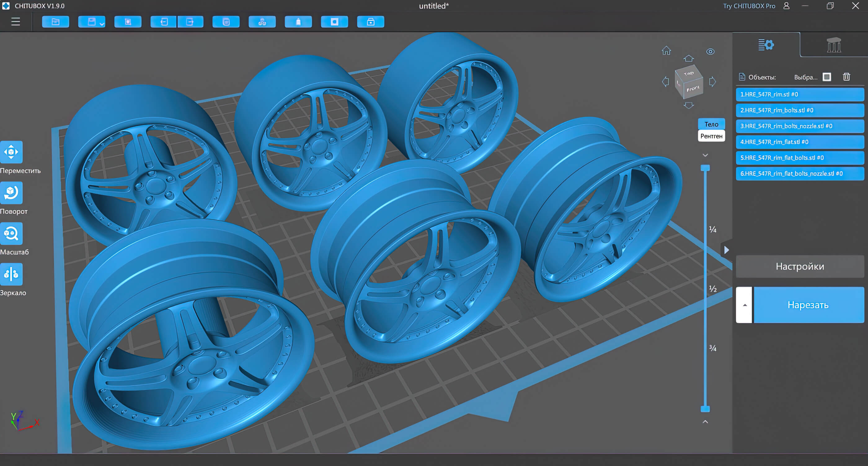
Task: Click the ¼ mark on layer slider
Action: point(713,229)
